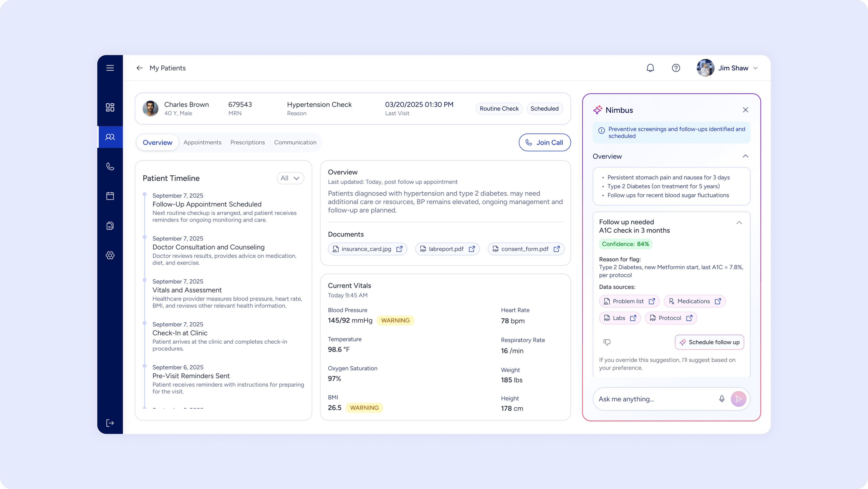This screenshot has height=489, width=868.
Task: Open the documents icon in sidebar
Action: tap(110, 226)
